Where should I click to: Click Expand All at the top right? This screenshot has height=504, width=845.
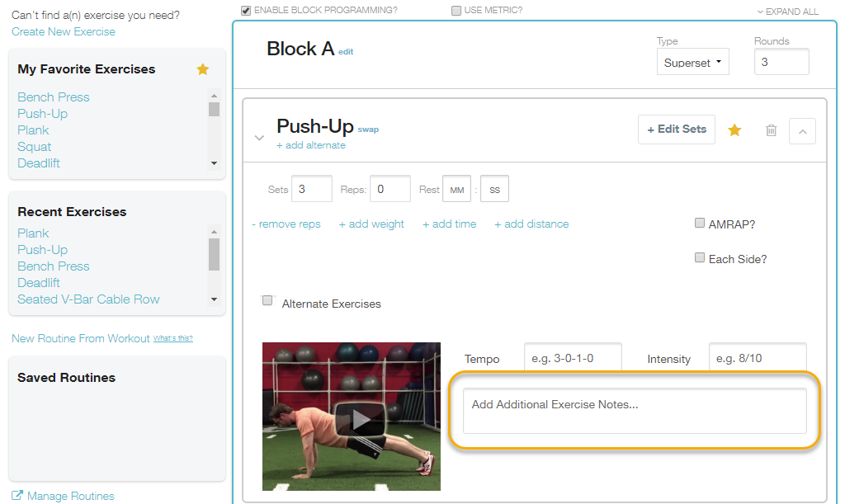tap(787, 12)
